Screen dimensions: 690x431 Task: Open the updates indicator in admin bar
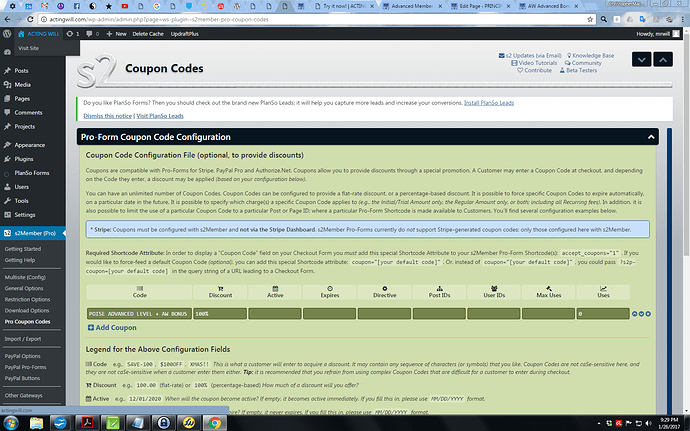(x=73, y=34)
